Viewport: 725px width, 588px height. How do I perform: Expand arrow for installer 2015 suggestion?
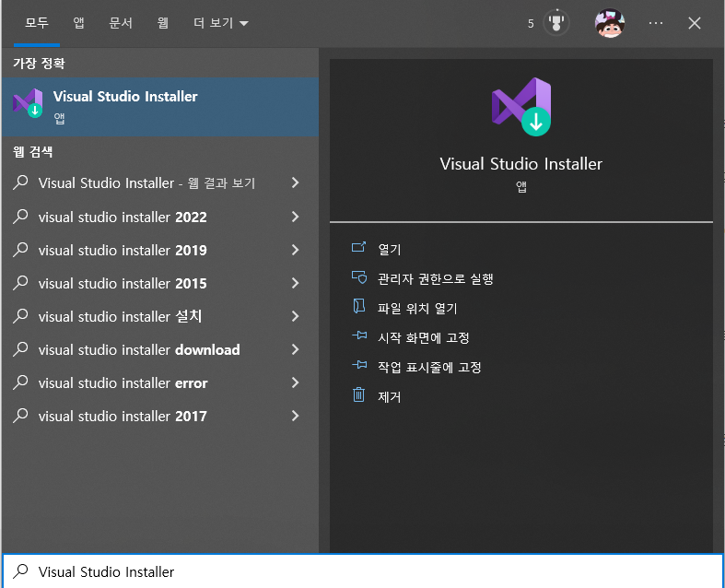click(x=295, y=283)
